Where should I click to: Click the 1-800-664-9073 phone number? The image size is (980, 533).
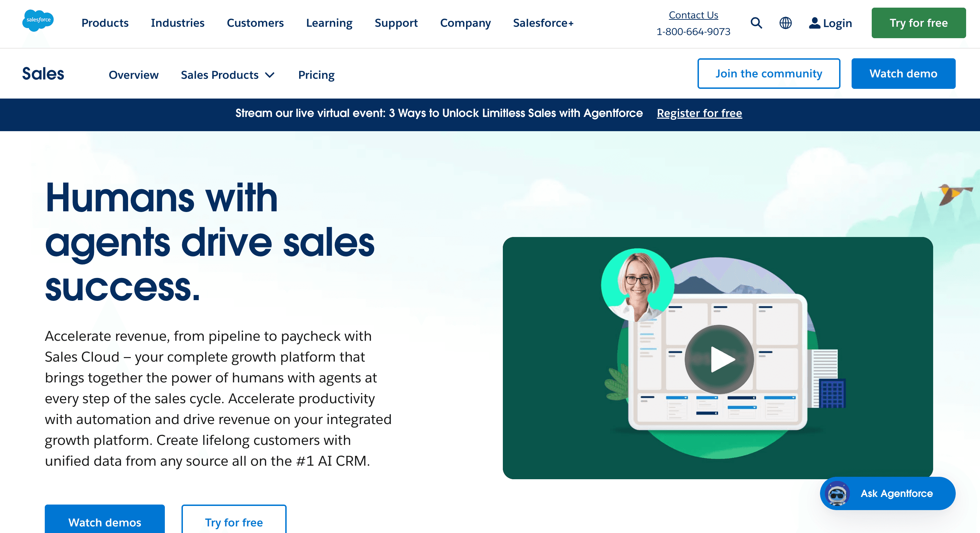[693, 32]
